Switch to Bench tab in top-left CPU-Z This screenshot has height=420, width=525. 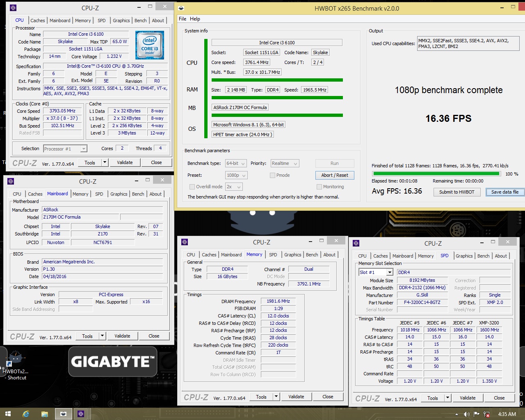(140, 21)
